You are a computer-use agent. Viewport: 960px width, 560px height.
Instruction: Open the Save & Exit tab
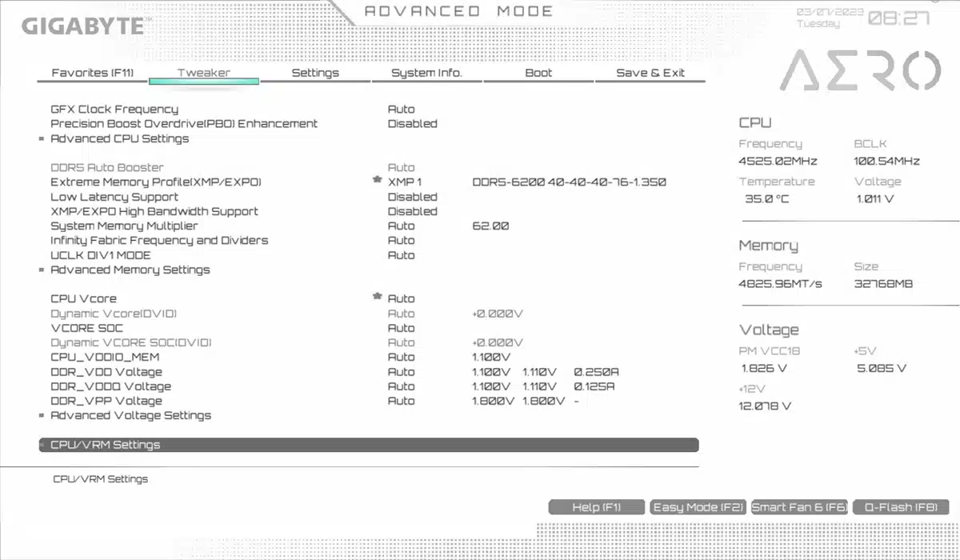650,73
